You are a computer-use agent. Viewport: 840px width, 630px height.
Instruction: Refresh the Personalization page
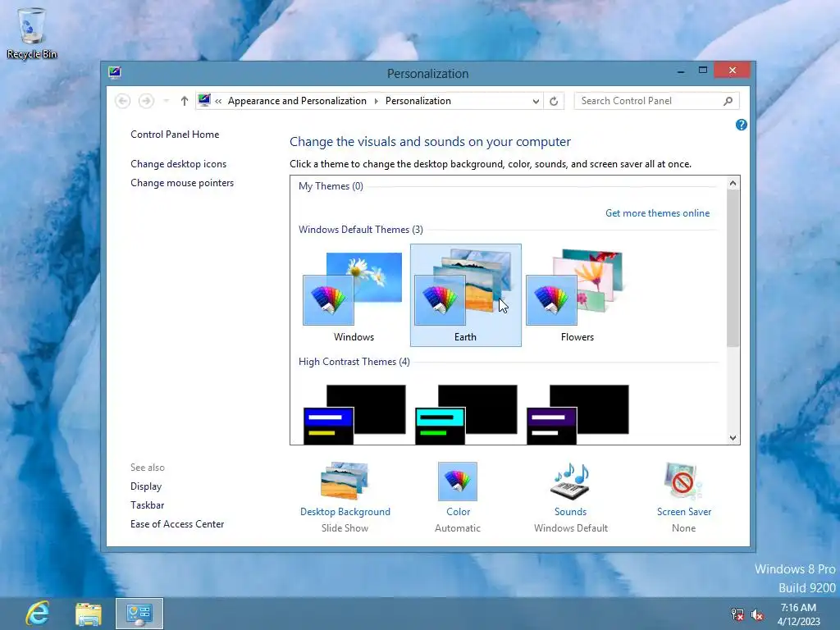point(554,101)
